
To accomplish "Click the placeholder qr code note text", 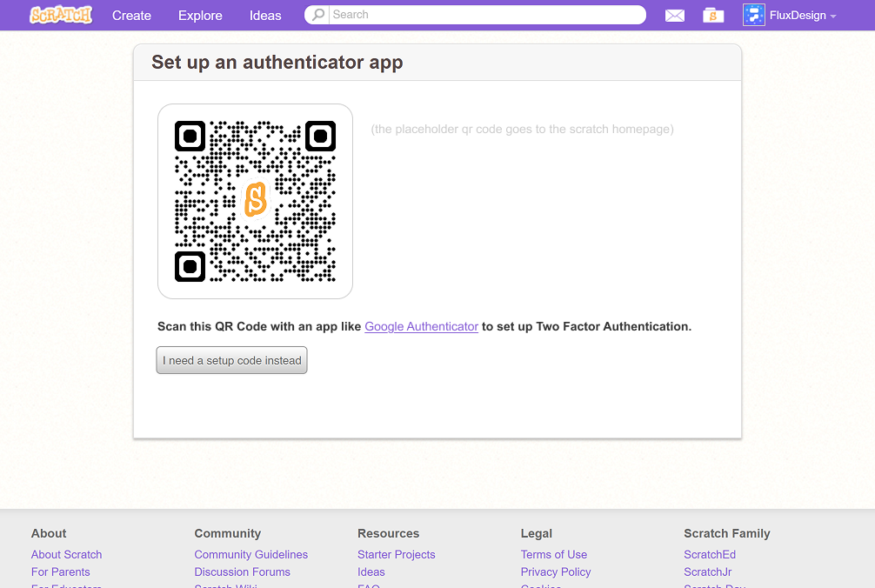I will [x=523, y=130].
